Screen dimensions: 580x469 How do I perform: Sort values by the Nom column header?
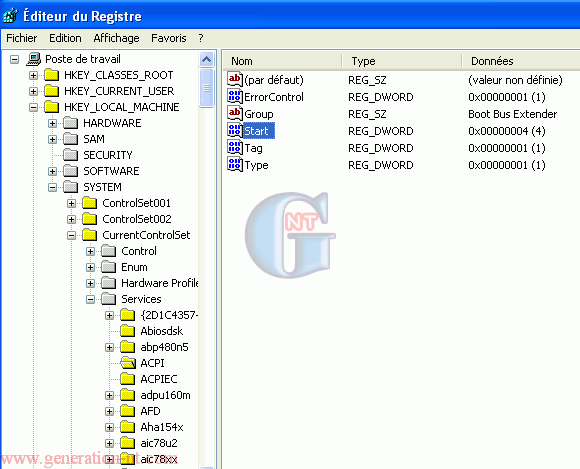click(283, 61)
